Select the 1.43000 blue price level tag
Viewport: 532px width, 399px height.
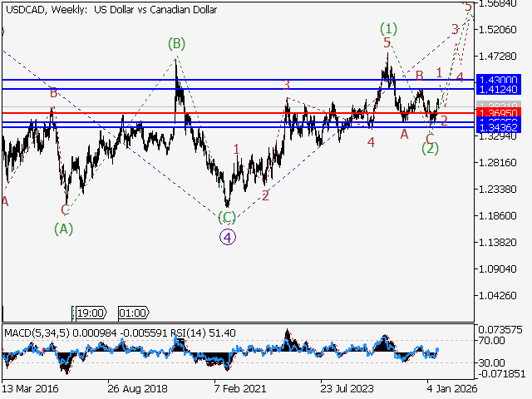[x=497, y=80]
